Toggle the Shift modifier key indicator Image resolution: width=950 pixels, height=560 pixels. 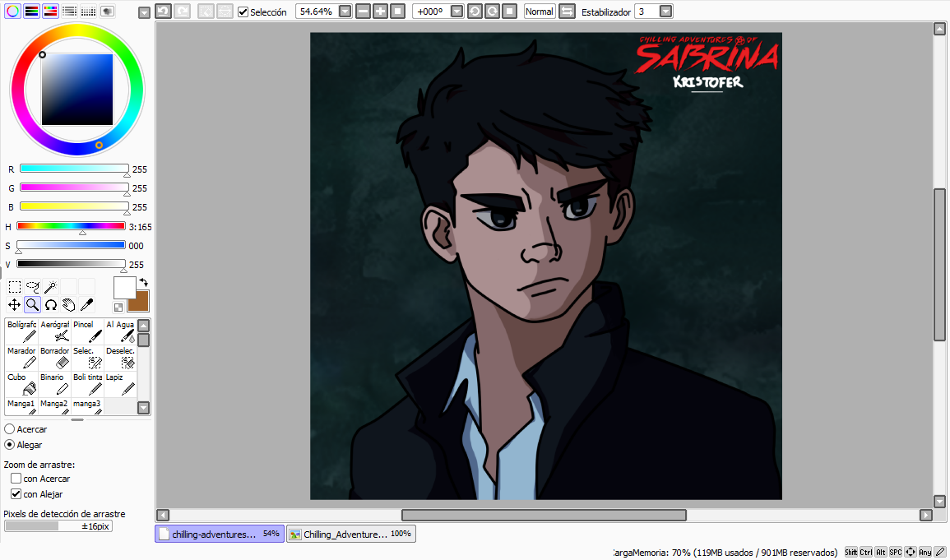tap(851, 552)
